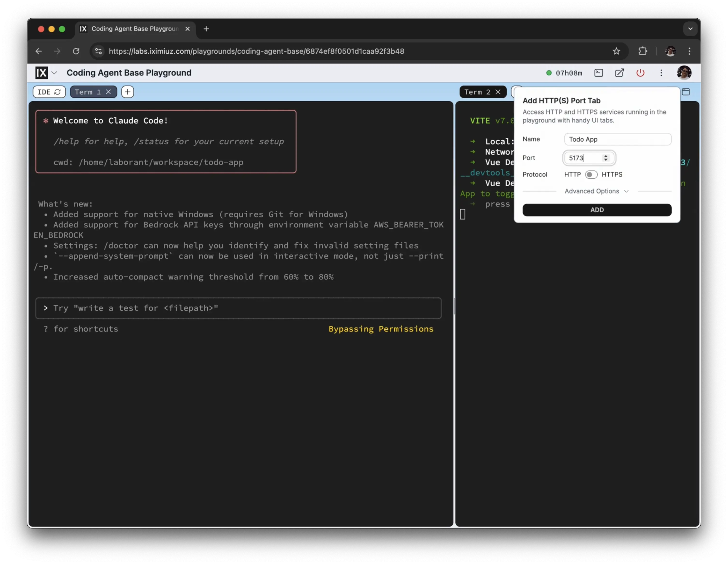Click the HTTPS label beside the protocol switch
Viewport: 728px width, 564px height.
point(612,175)
